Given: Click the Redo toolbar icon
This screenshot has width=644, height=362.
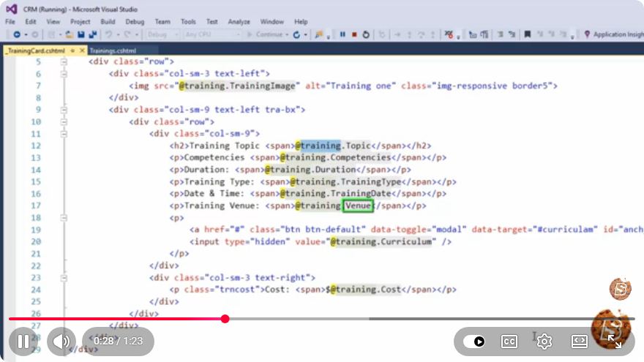Looking at the screenshot, I should click(127, 35).
